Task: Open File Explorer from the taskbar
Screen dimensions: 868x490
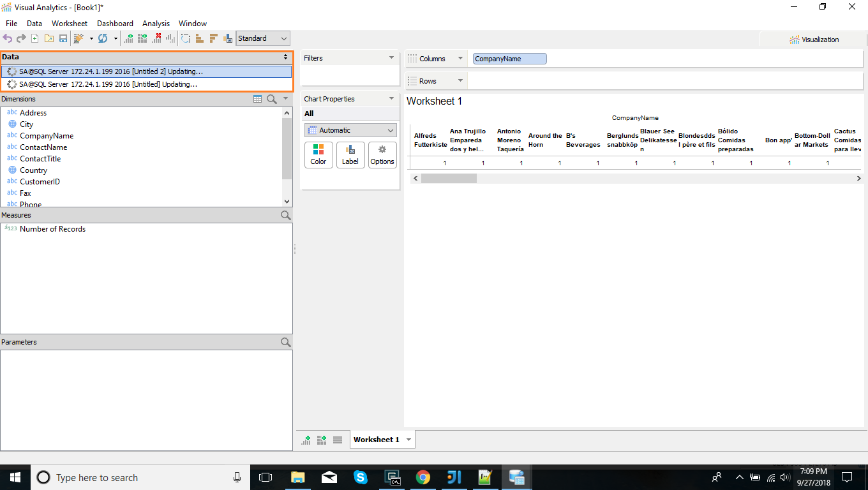Action: coord(298,477)
